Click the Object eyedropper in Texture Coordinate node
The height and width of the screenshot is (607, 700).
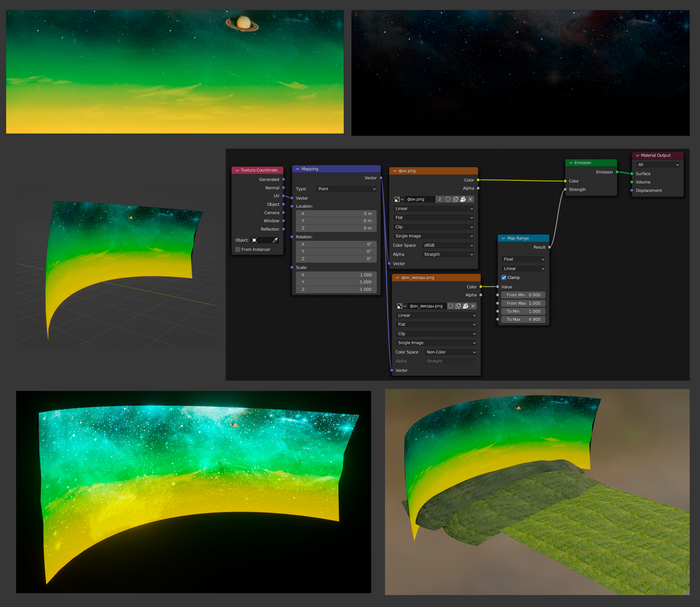point(275,240)
